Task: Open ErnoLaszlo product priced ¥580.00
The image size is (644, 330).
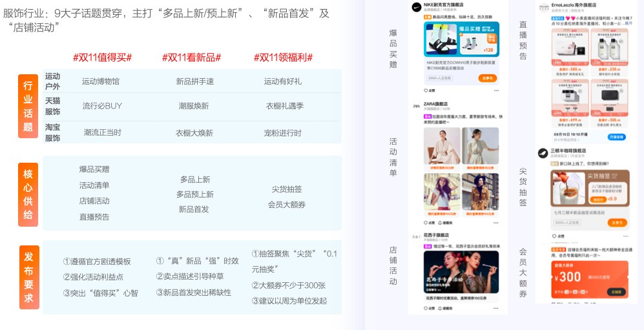Action: click(x=569, y=52)
